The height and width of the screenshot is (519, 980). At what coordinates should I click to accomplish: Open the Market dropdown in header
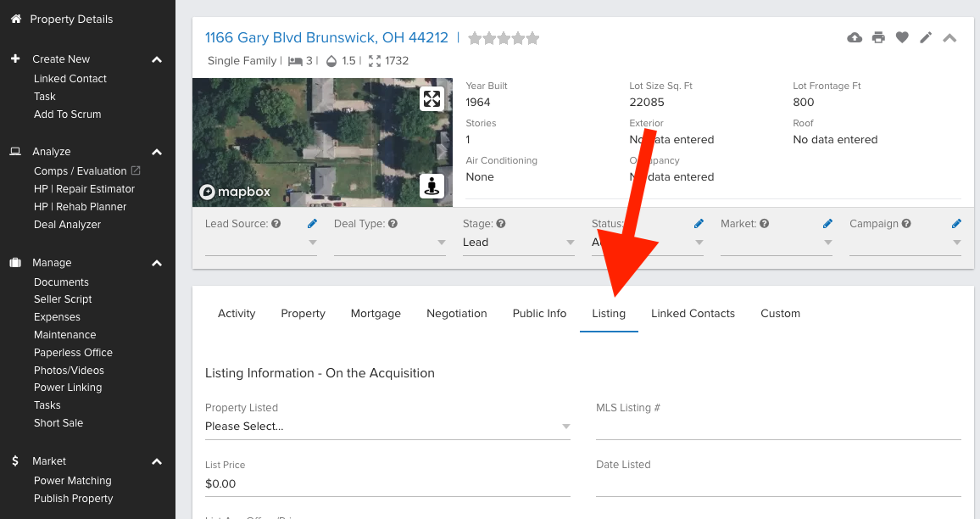coord(777,243)
